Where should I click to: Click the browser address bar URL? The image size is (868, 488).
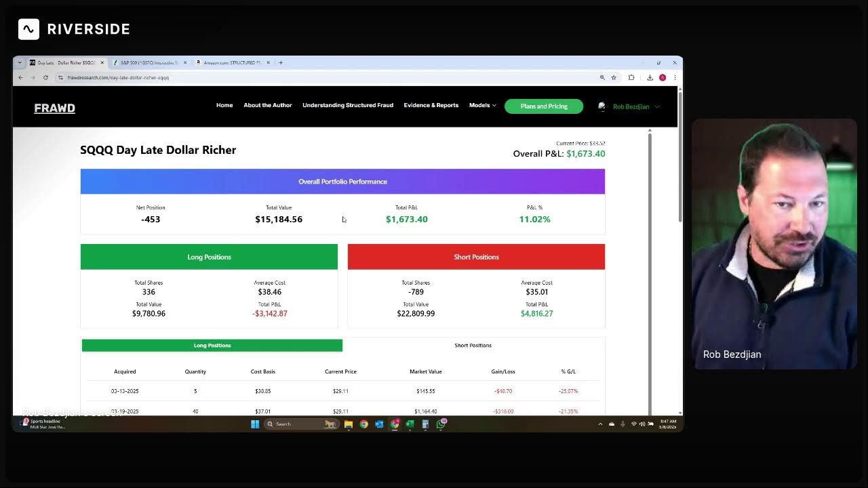coord(118,77)
